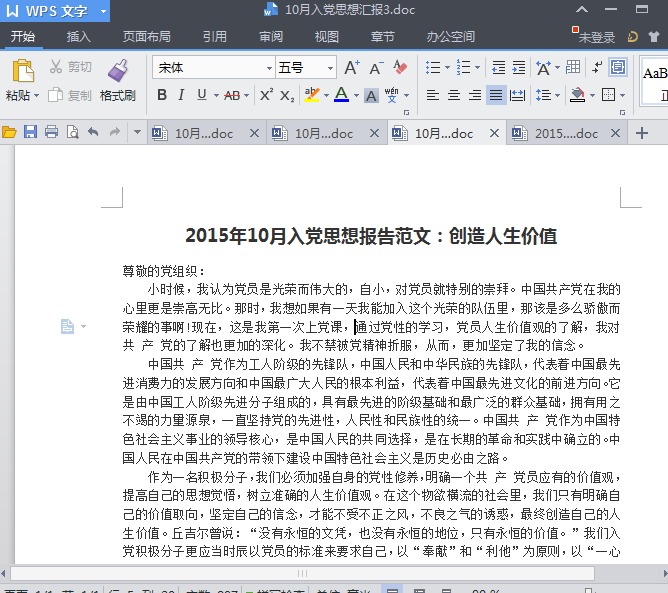Screen dimensions: 668x593
Task: Increase paragraph indent
Action: 518,68
